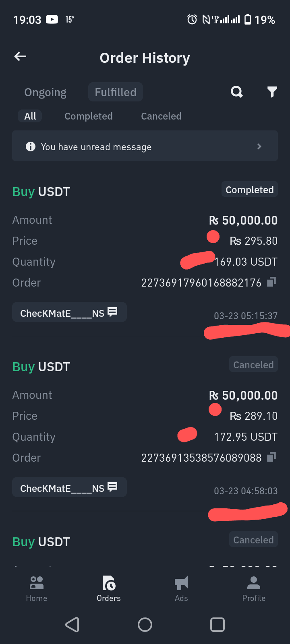
Task: Select the Fulfilled tab
Action: click(x=116, y=92)
